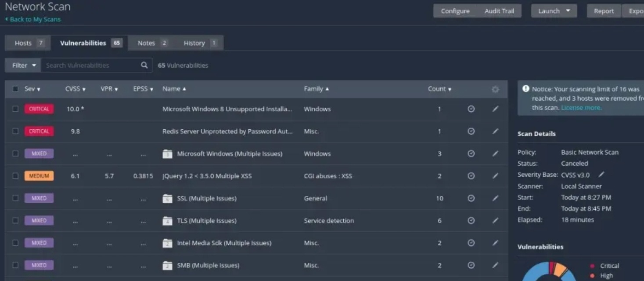Click the Export button
The image size is (644, 281).
click(633, 11)
